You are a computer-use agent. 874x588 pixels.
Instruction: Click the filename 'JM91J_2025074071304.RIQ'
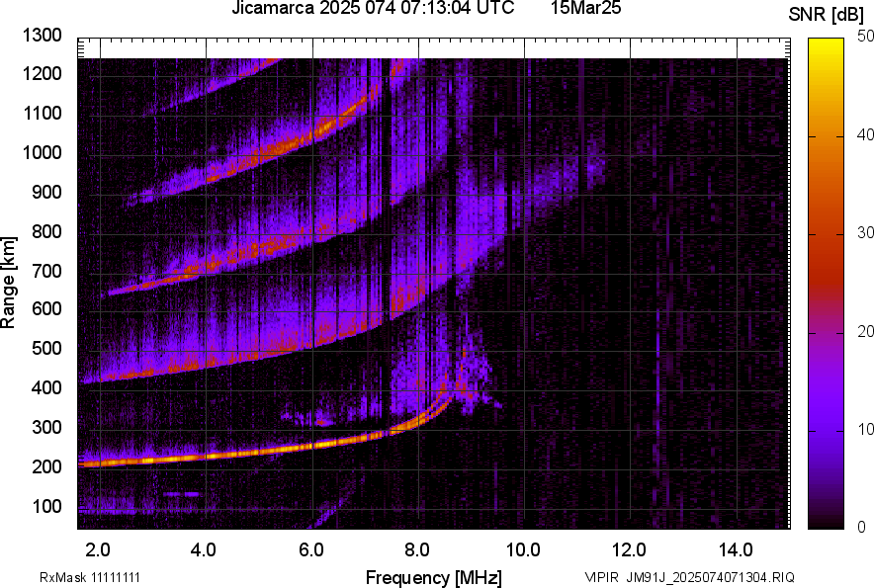pyautogui.click(x=710, y=577)
